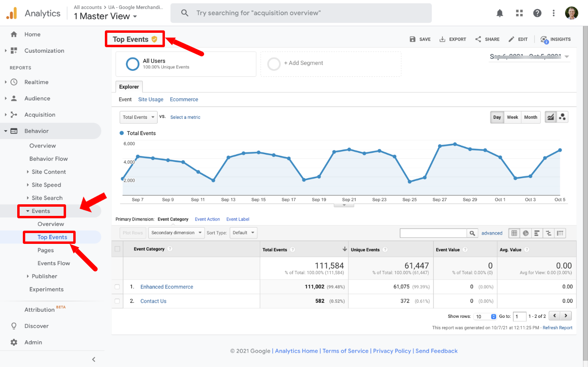Click the Analytics logo icon

coord(12,13)
